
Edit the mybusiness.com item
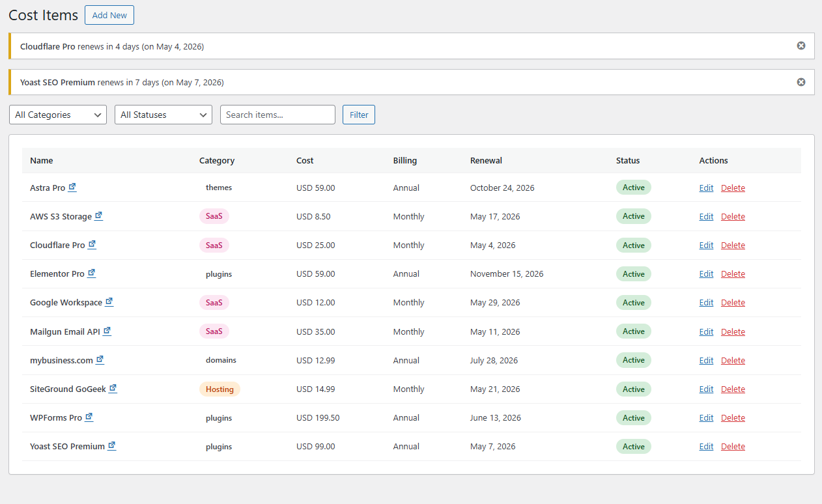click(x=706, y=360)
